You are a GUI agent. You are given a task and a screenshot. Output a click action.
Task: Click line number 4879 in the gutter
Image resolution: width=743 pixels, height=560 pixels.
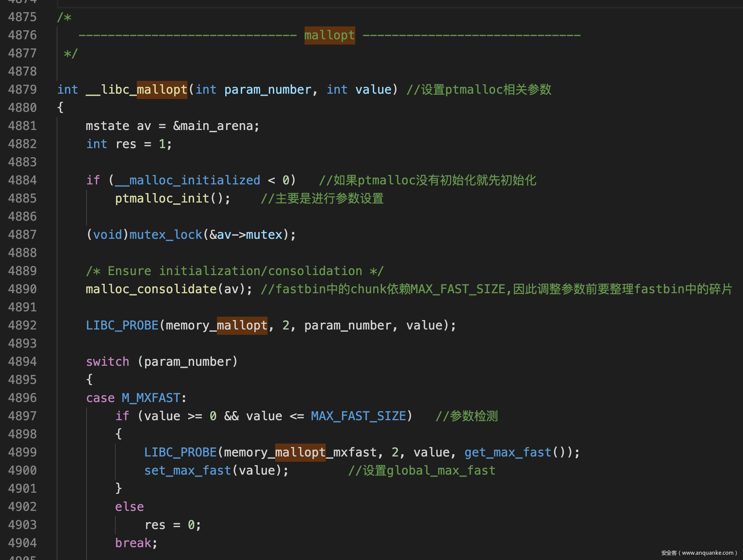[x=22, y=90]
